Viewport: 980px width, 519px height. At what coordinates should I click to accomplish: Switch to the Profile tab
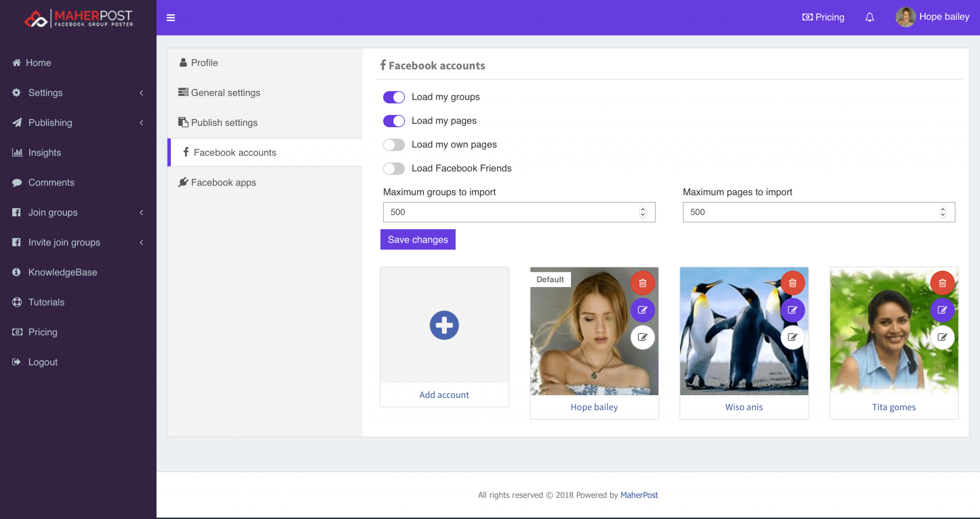click(204, 63)
